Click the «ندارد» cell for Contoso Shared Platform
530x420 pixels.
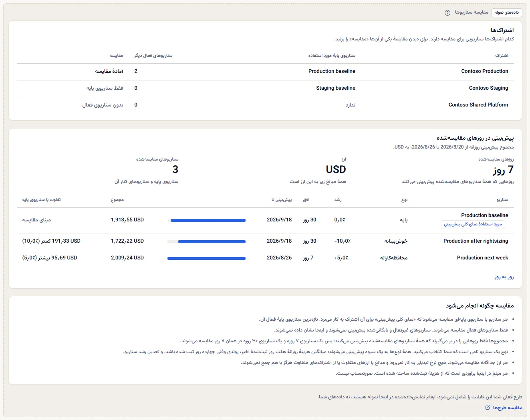351,105
